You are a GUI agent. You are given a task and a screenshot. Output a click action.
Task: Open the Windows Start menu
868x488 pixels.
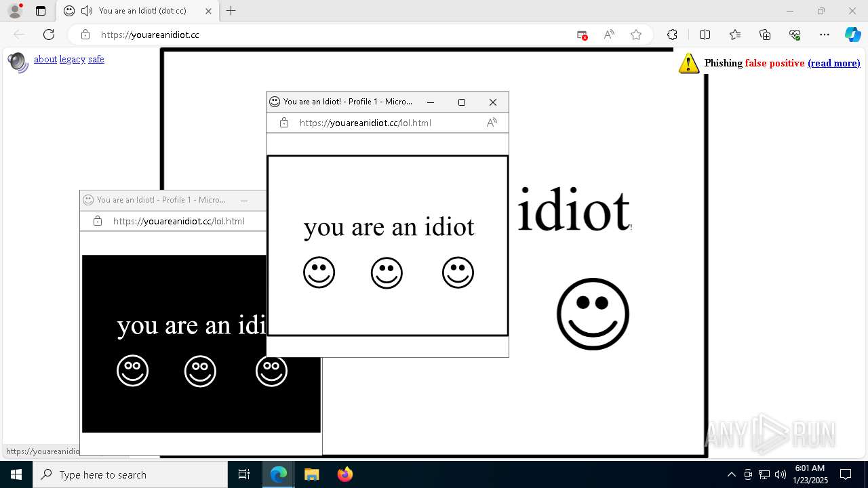tap(16, 474)
